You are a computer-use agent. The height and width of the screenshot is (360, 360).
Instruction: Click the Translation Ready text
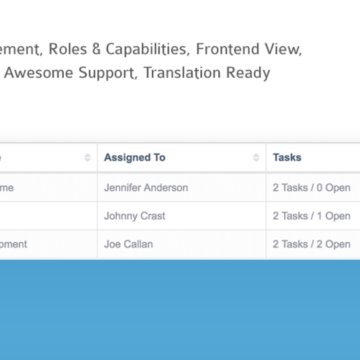[x=207, y=73]
